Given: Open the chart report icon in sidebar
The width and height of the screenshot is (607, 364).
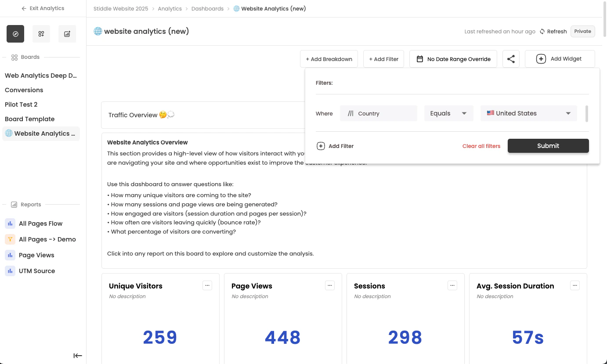Looking at the screenshot, I should click(67, 34).
